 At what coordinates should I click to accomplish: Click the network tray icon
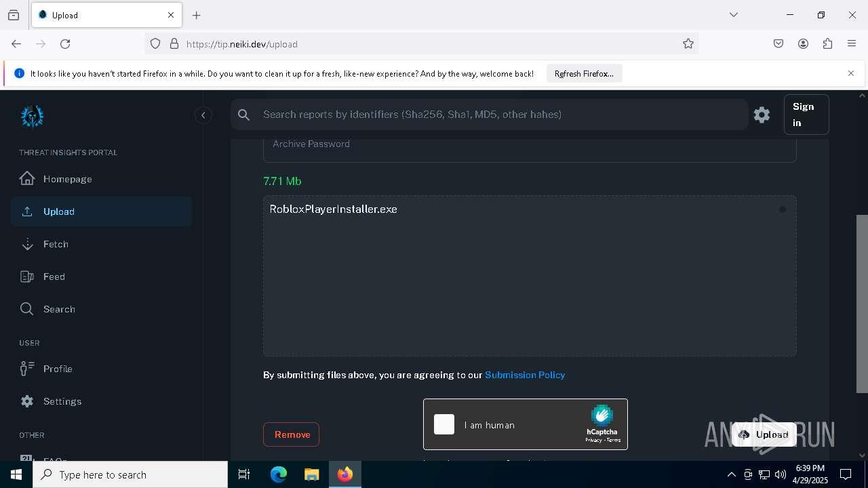(x=764, y=474)
